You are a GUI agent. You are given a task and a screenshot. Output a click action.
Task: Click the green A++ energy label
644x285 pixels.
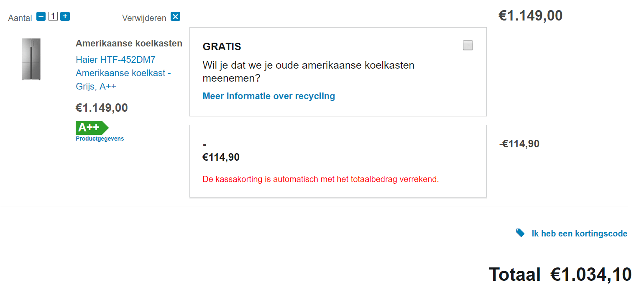92,128
